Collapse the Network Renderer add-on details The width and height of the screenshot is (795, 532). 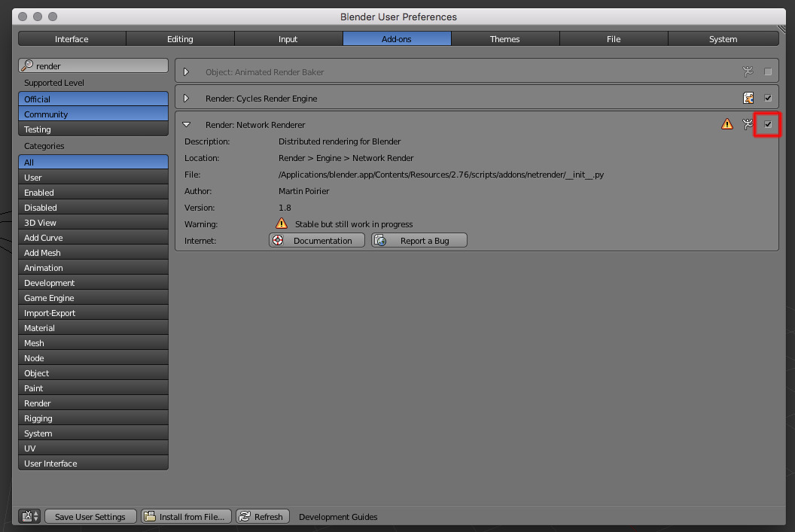pos(187,125)
